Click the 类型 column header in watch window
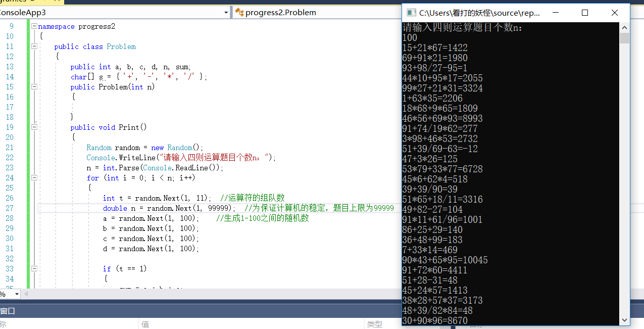Image resolution: width=644 pixels, height=329 pixels. pos(374,324)
